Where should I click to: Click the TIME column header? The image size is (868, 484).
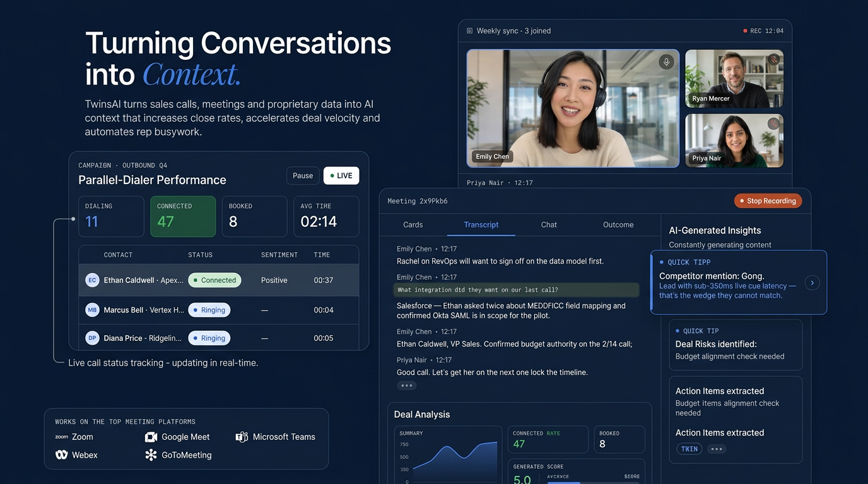322,255
